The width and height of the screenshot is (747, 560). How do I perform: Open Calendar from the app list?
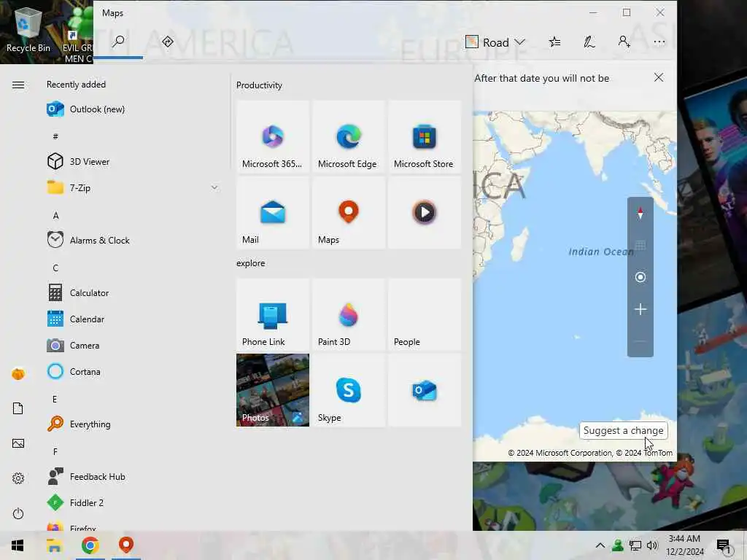pos(133,319)
